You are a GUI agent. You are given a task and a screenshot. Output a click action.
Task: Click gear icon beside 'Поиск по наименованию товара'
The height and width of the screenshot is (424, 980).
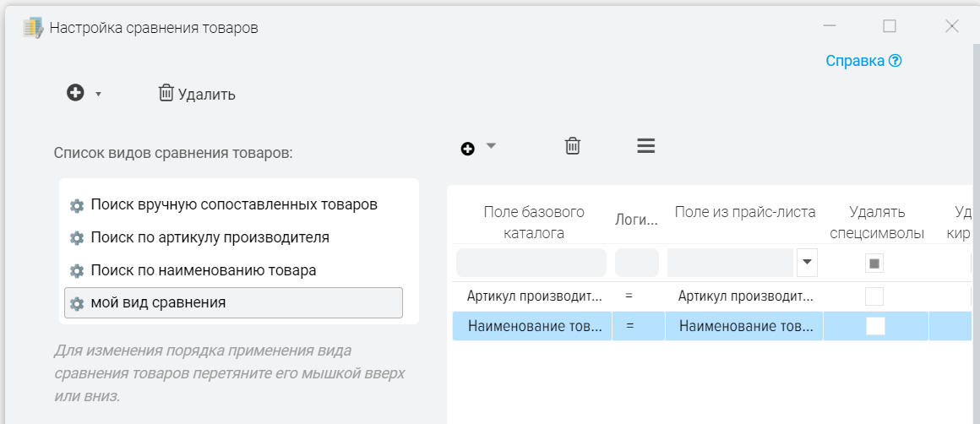pyautogui.click(x=77, y=271)
